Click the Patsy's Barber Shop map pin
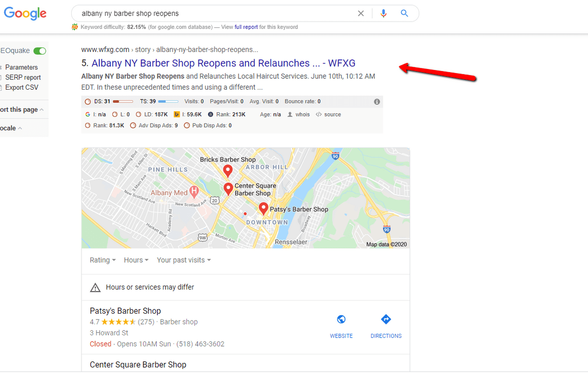 264,208
